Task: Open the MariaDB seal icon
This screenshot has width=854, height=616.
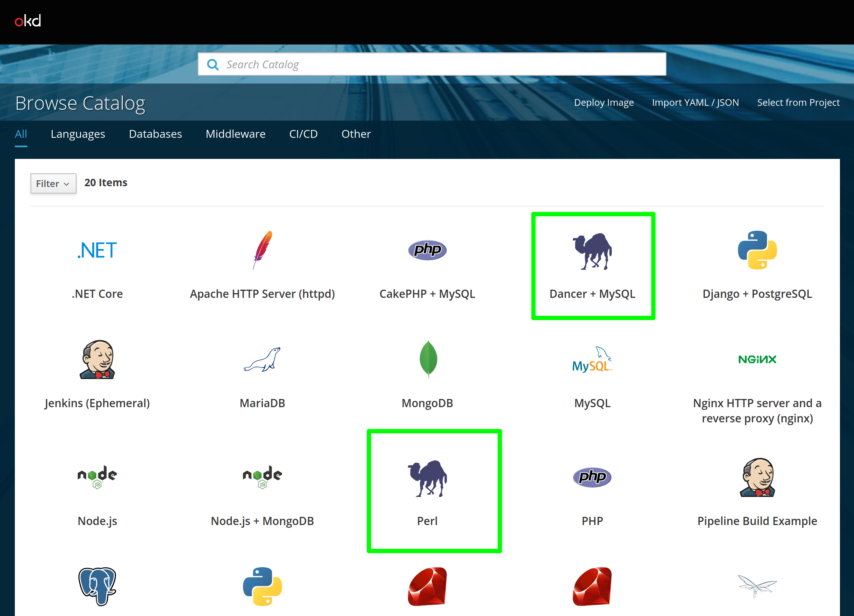Action: (x=263, y=360)
